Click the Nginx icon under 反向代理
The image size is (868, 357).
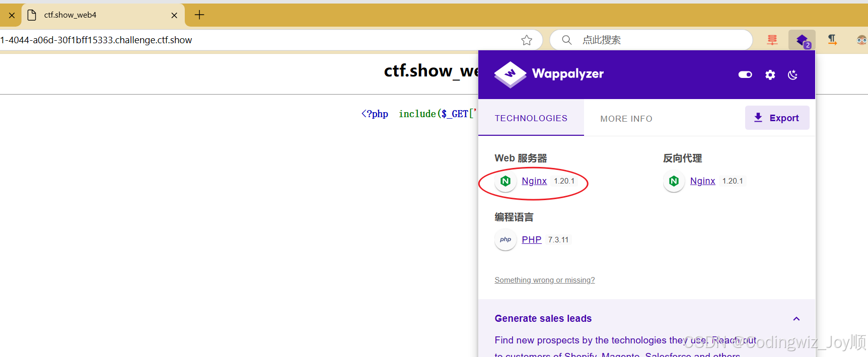[674, 181]
